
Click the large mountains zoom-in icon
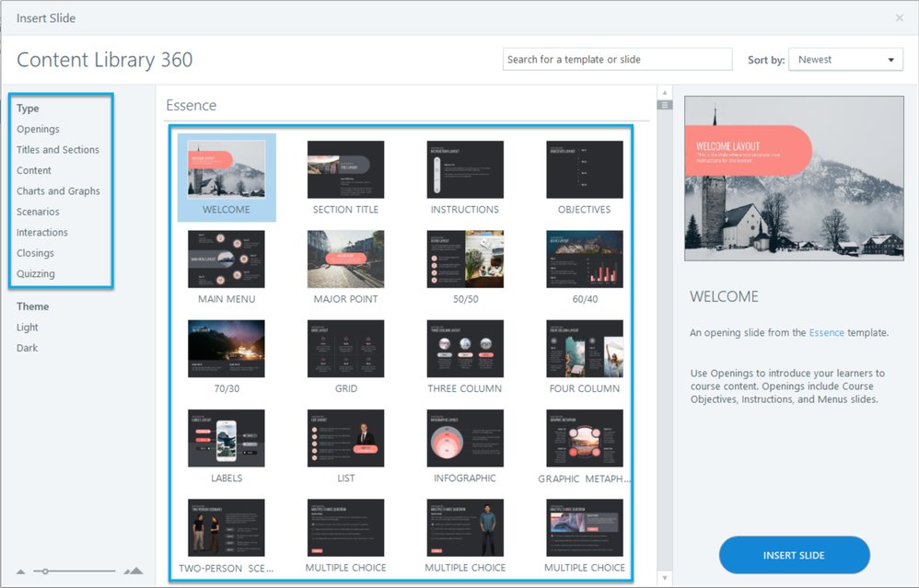[134, 571]
